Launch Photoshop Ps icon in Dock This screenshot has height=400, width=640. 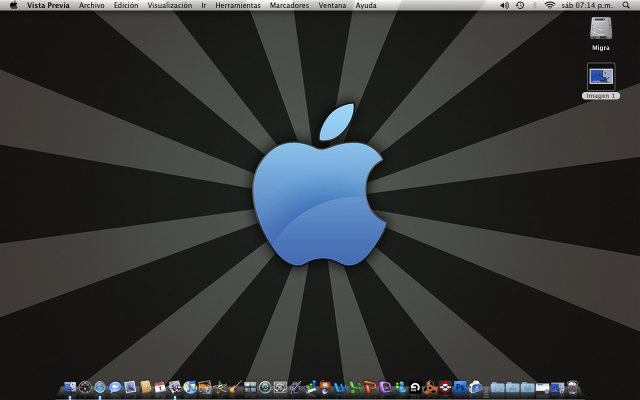(460, 387)
